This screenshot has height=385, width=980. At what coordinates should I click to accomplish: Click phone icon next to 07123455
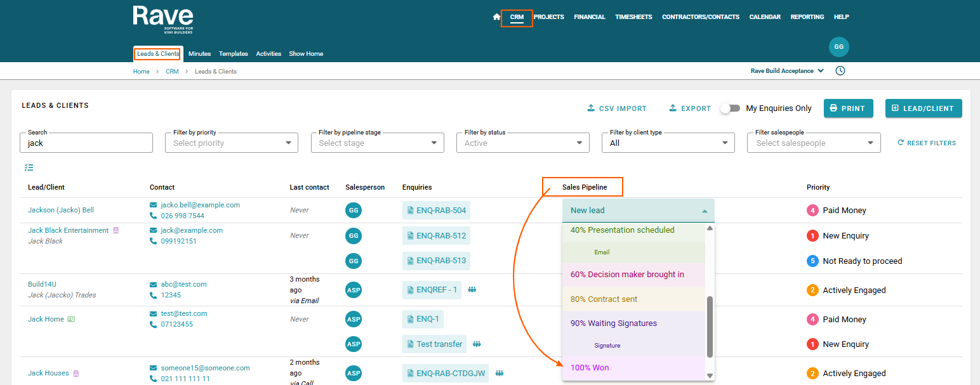click(x=153, y=324)
